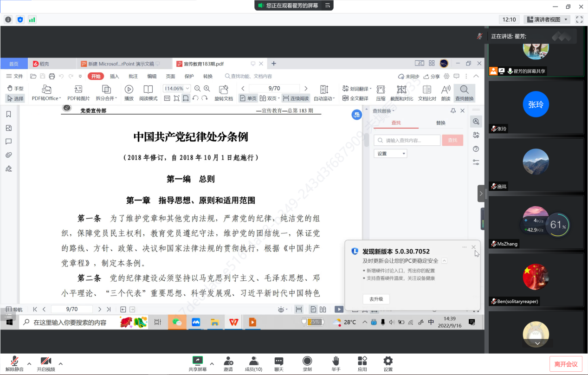This screenshot has width=588, height=375.
Task: Click the 朗读 read aloud icon
Action: [x=446, y=89]
